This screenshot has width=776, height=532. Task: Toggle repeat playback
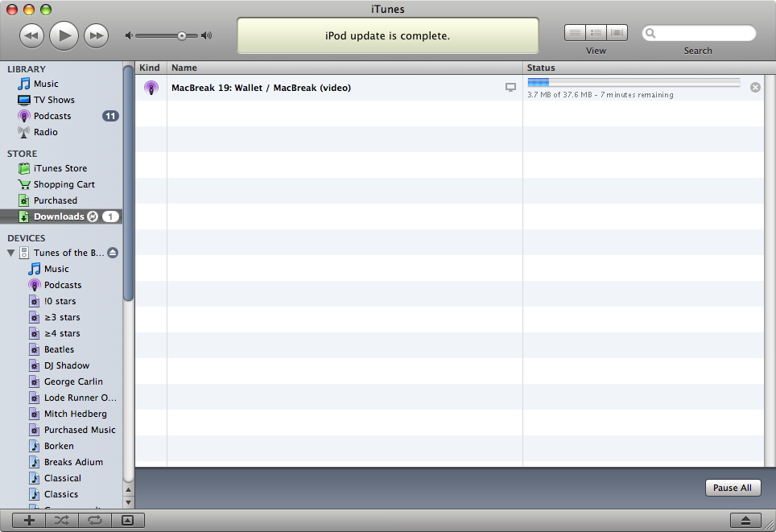point(94,520)
